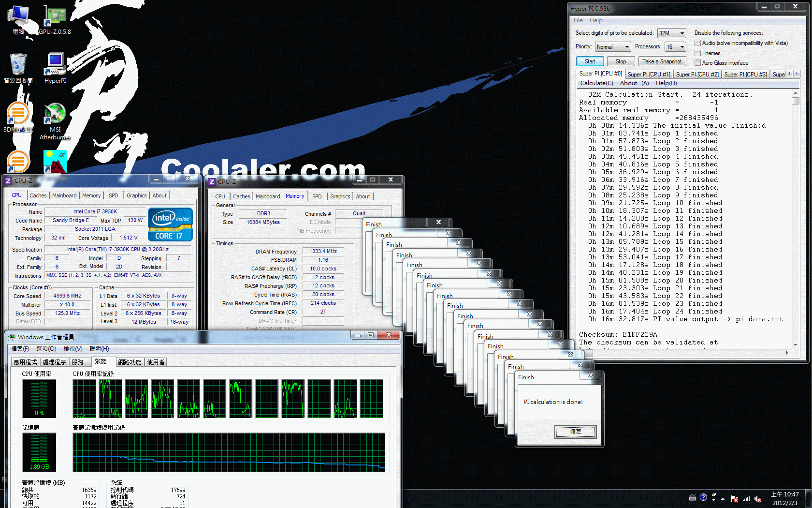
Task: Open About tab in left CPU-Z window
Action: click(159, 195)
